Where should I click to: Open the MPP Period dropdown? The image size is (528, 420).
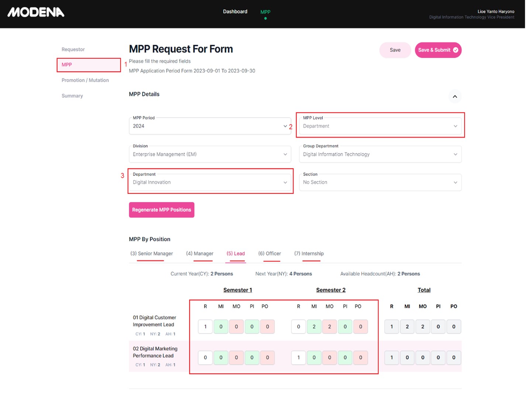click(209, 126)
